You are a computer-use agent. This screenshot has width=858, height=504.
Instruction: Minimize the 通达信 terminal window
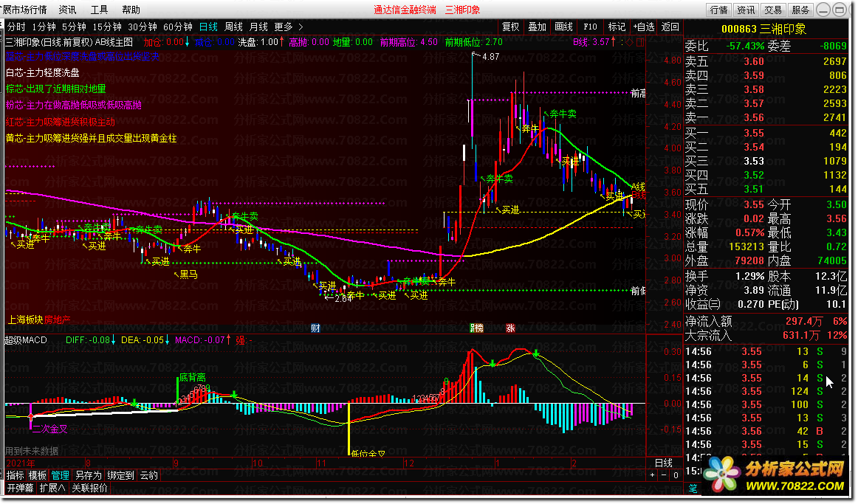[x=823, y=10]
